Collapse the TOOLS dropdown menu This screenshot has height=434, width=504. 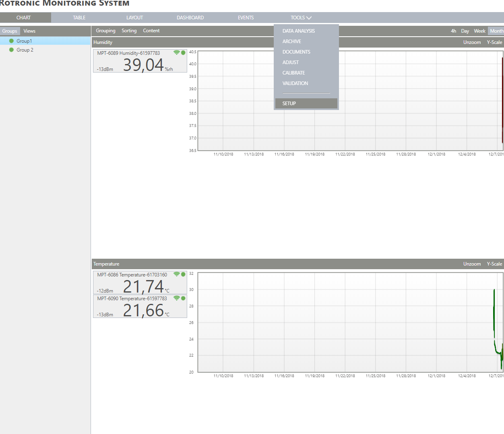[301, 18]
